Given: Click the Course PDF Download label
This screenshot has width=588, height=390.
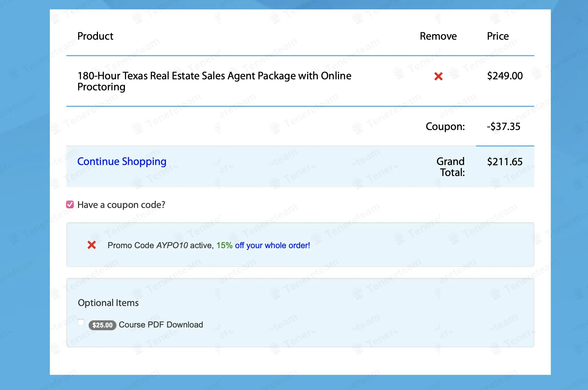Looking at the screenshot, I should 161,325.
